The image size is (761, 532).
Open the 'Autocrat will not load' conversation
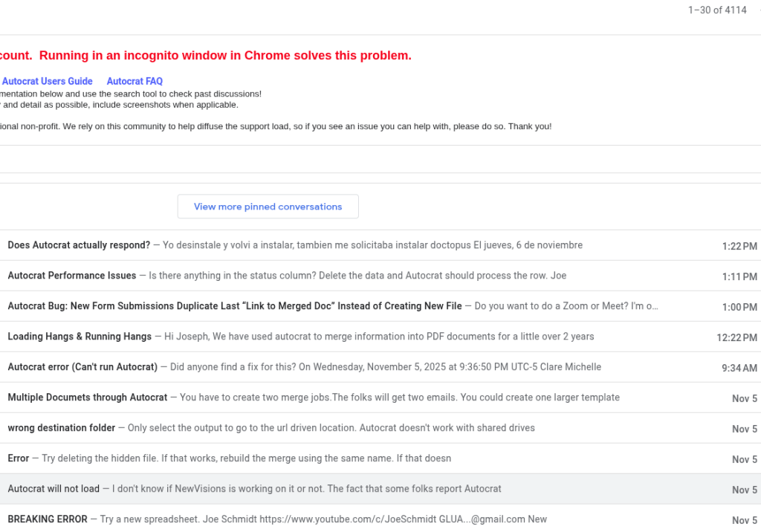54,489
